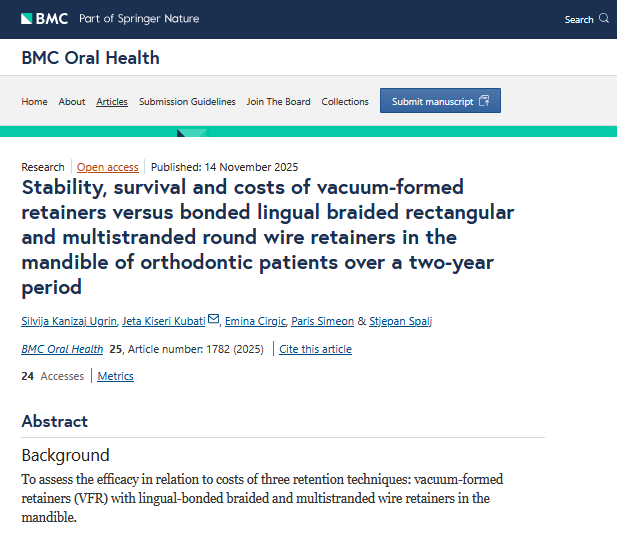Screen dimensions: 617x539
Task: Click the Cite this article link
Action: pos(315,349)
